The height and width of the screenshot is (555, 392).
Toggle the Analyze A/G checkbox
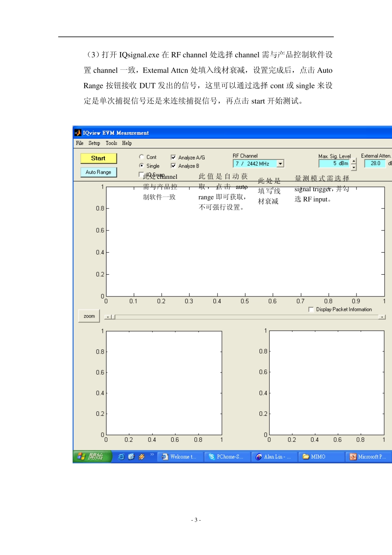173,157
